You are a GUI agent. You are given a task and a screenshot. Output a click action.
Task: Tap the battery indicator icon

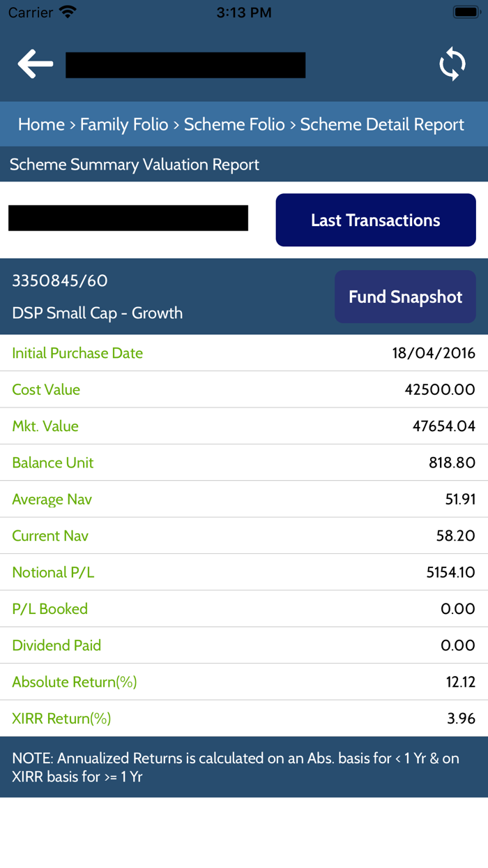(465, 12)
